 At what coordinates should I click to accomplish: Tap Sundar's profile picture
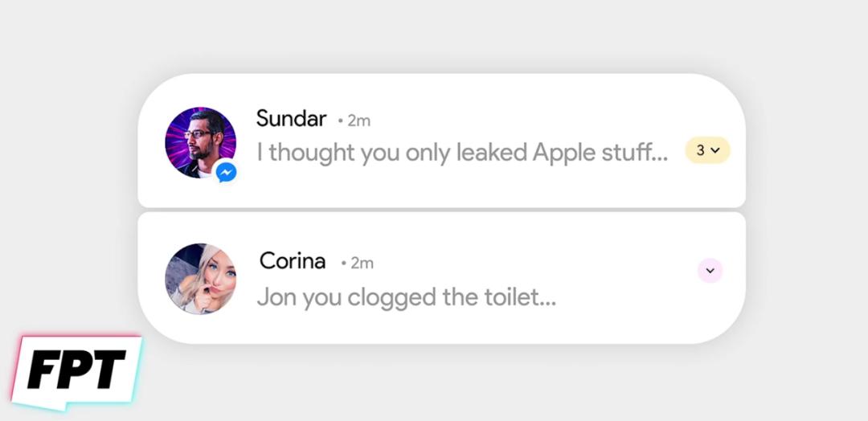pyautogui.click(x=199, y=141)
